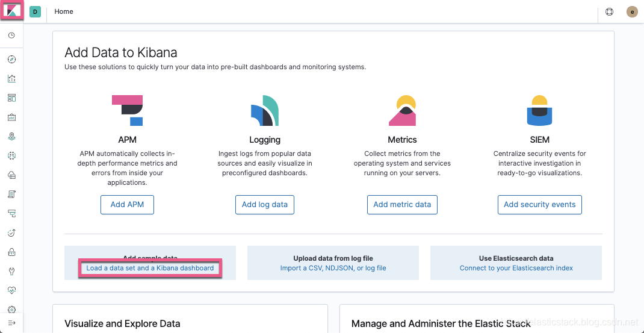Click the Metrics card title text
644x333 pixels.
[403, 140]
